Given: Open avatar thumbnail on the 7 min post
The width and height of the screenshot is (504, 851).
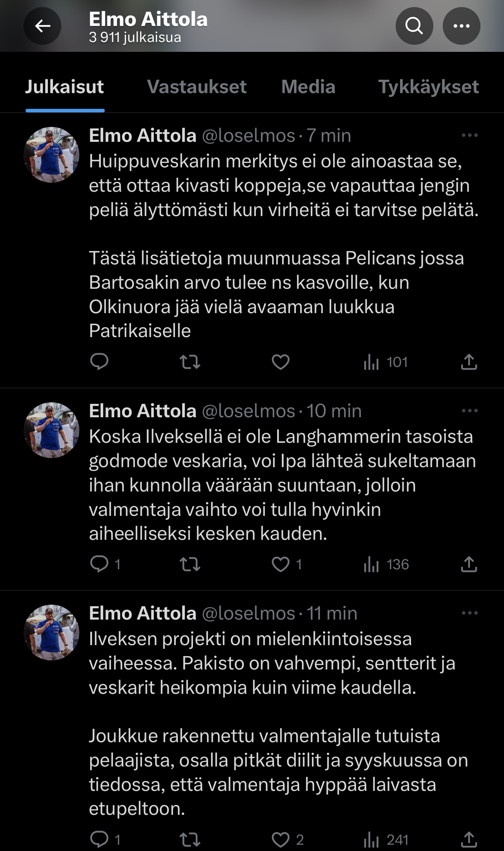Looking at the screenshot, I should pyautogui.click(x=51, y=155).
